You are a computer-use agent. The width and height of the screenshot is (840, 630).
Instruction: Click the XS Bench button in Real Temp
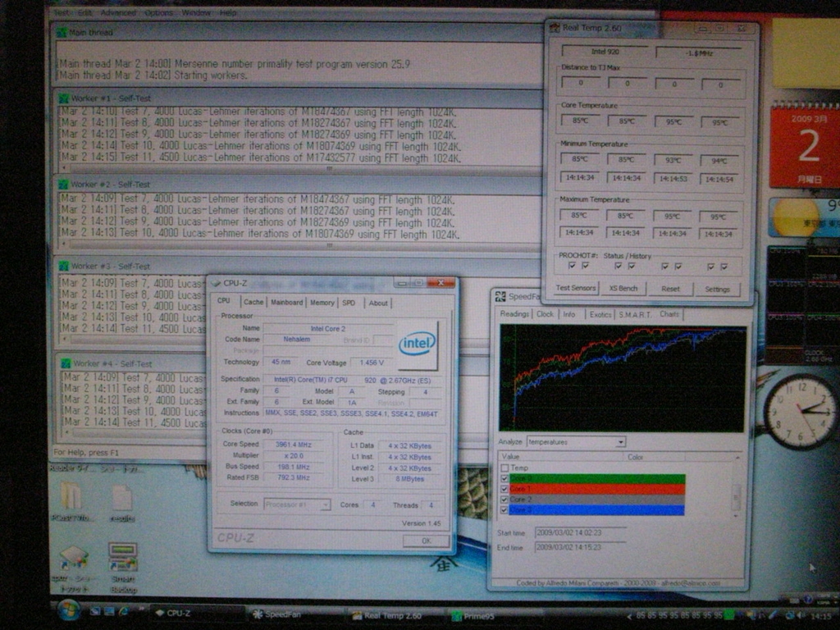623,289
